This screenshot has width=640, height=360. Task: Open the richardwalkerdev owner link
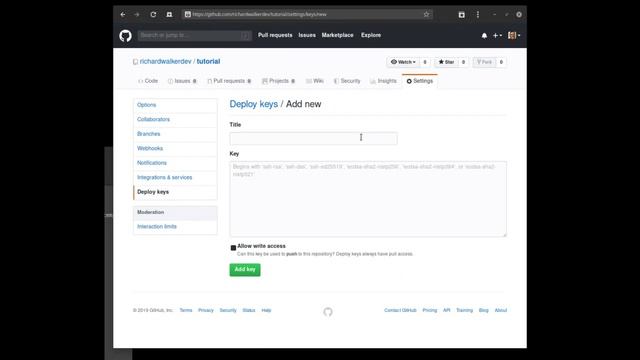[166, 61]
